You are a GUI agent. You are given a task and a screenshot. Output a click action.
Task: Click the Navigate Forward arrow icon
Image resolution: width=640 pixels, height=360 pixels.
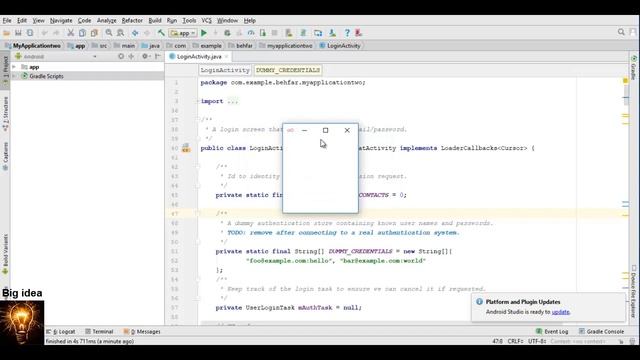[147, 33]
